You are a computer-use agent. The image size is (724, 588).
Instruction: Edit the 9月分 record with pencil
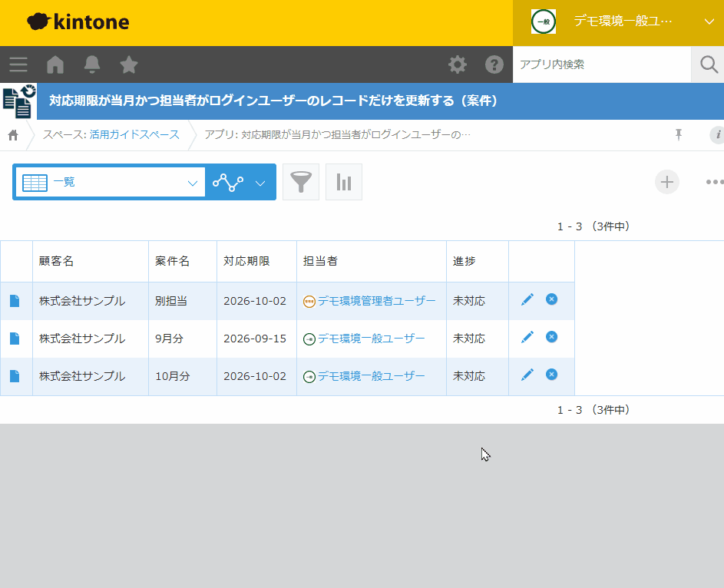pos(527,337)
